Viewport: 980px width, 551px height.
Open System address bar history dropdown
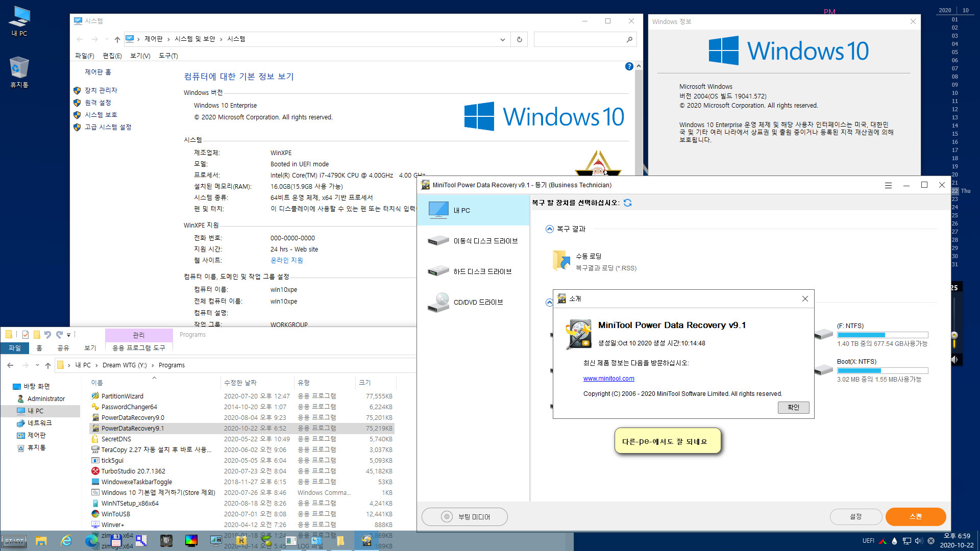click(x=502, y=39)
